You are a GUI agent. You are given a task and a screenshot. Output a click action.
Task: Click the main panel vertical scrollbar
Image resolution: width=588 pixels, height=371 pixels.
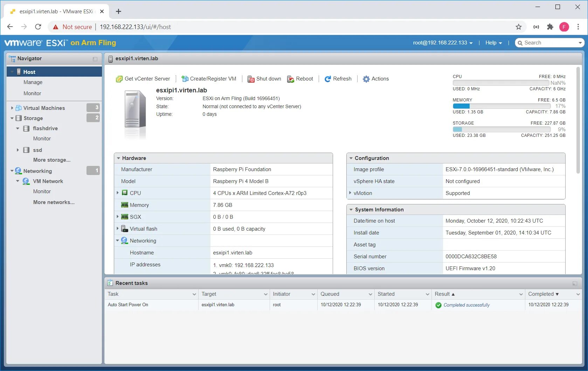pyautogui.click(x=578, y=120)
